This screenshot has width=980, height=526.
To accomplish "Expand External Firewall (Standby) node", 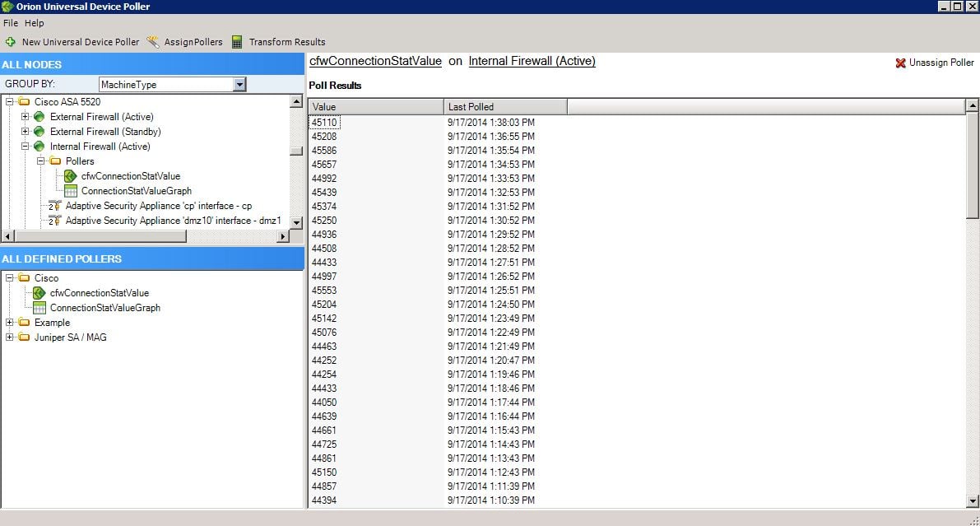I will pos(25,132).
